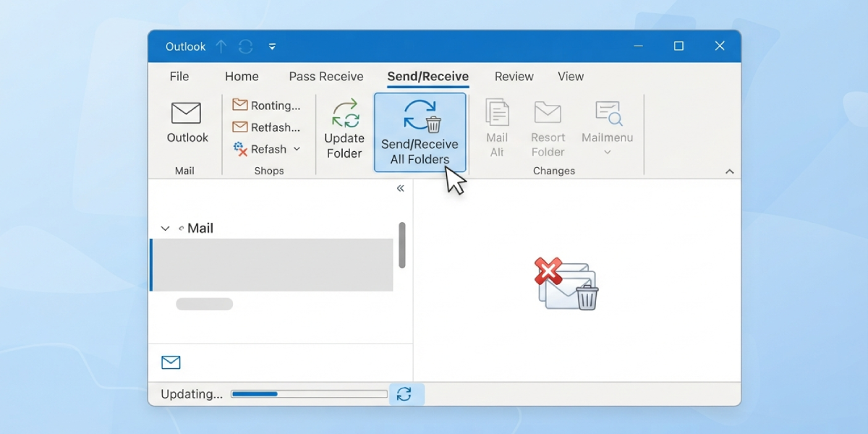Click the mail envelope icon in bottom navigation

171,362
